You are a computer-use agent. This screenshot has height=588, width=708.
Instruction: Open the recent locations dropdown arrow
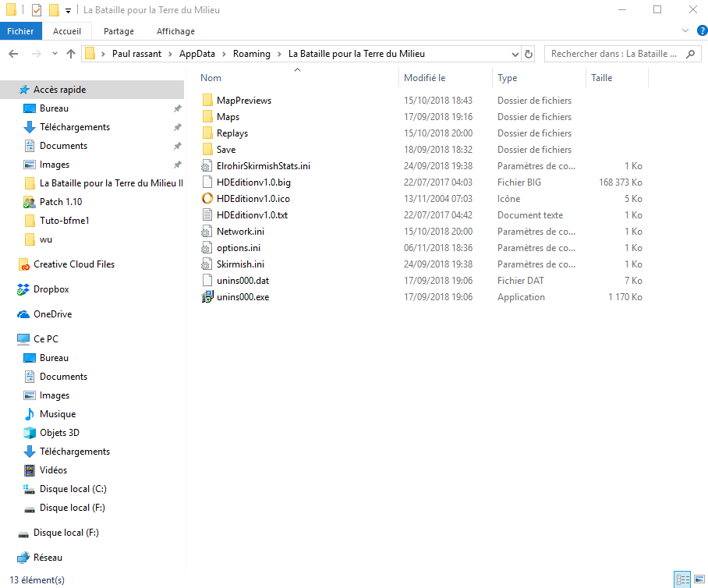(55, 54)
